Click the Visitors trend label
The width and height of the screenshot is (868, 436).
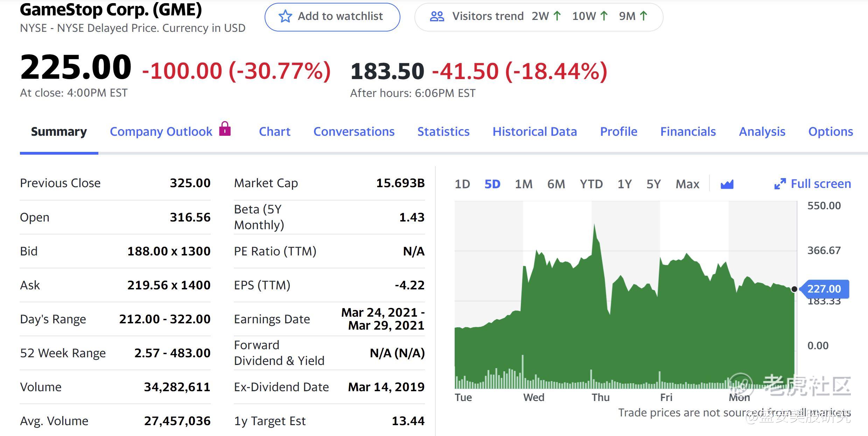488,16
